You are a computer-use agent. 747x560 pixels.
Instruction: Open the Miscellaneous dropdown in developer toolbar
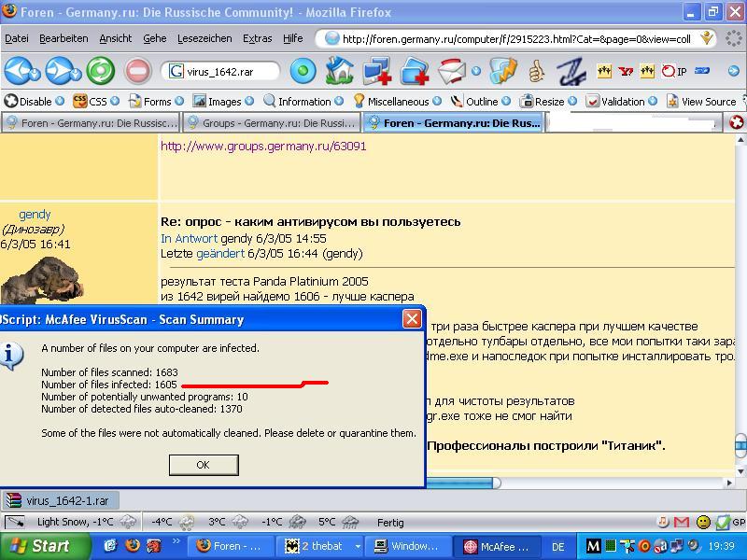click(x=437, y=102)
